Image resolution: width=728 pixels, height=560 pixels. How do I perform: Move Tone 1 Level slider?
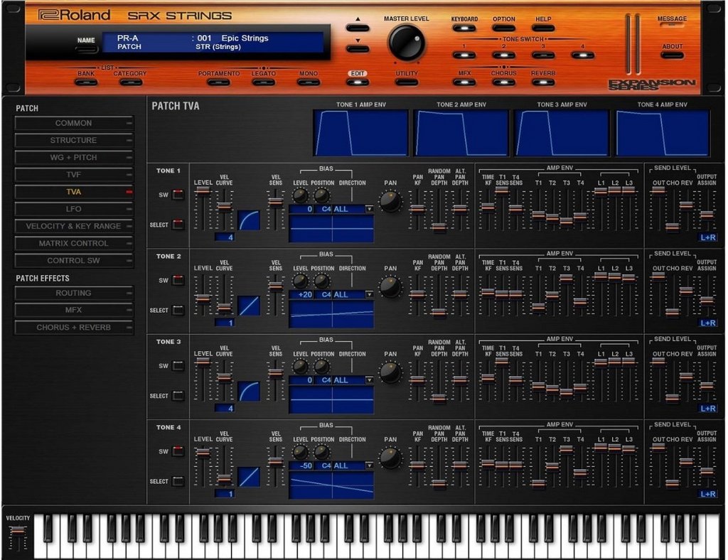click(203, 191)
